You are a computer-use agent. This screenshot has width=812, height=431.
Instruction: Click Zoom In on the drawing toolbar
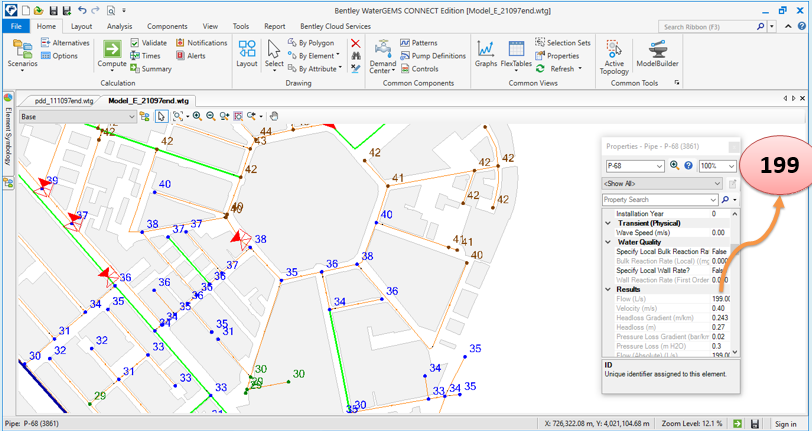pos(197,117)
